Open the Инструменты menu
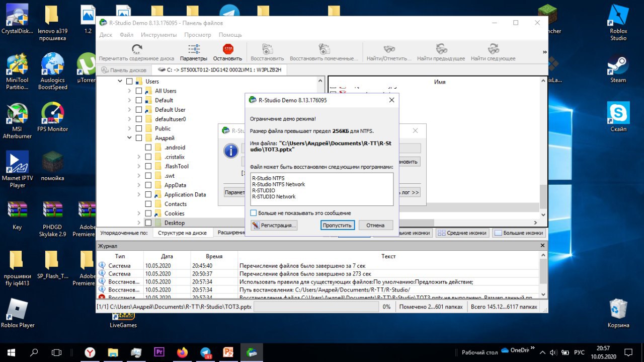The image size is (644, 362). pos(158,35)
